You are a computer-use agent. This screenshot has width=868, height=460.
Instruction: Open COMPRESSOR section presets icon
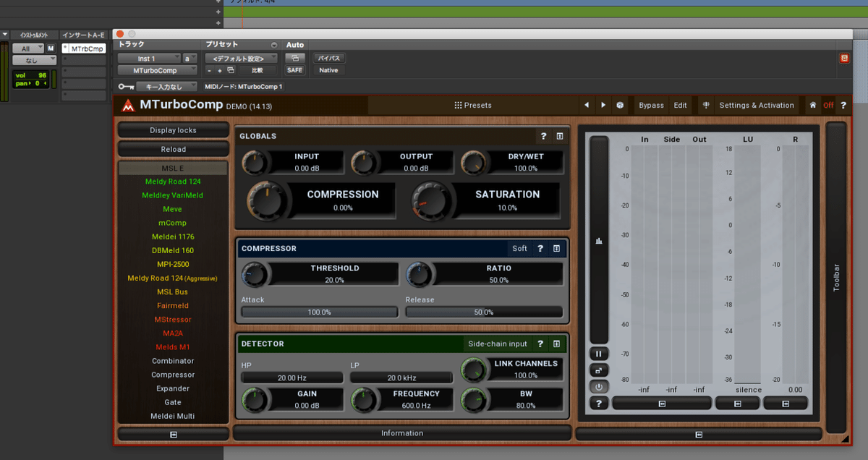click(x=556, y=248)
